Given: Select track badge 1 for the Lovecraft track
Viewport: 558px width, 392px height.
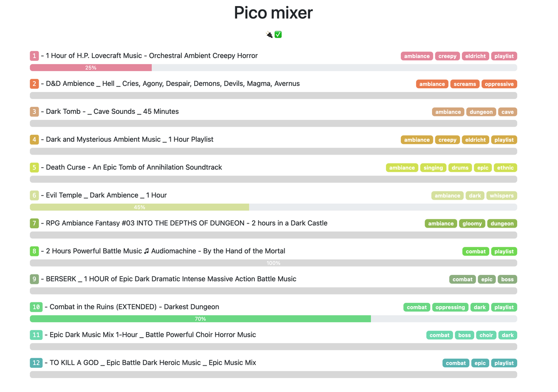Looking at the screenshot, I should (x=34, y=55).
